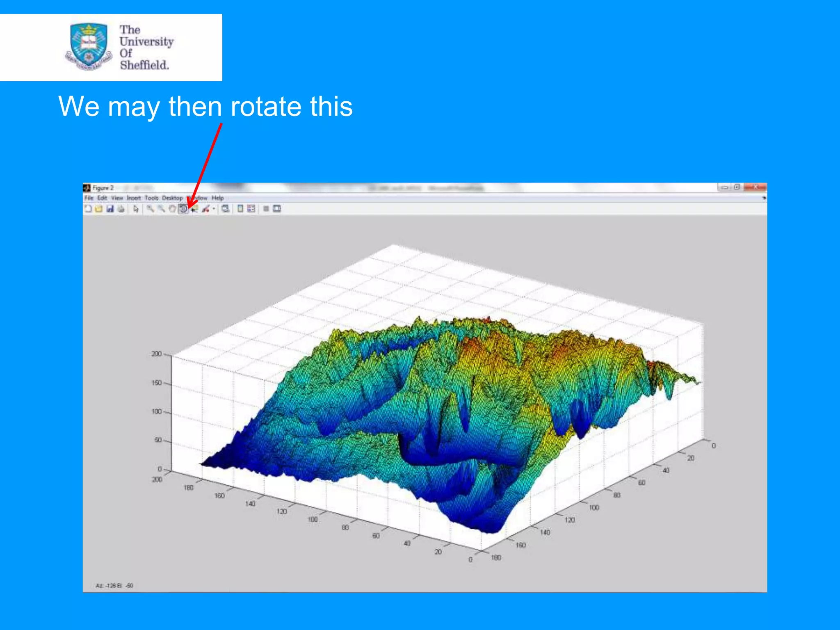Click the New Figure toolbar icon
The width and height of the screenshot is (840, 630).
click(x=88, y=209)
